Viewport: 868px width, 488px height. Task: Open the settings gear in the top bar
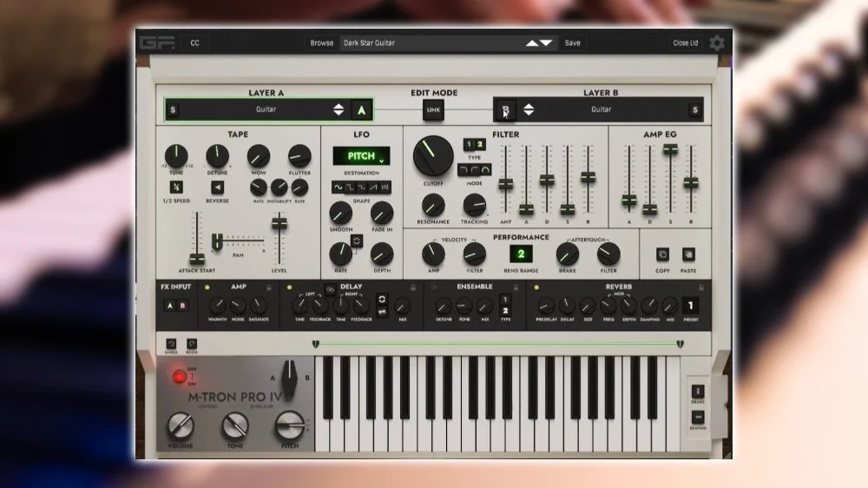pyautogui.click(x=717, y=43)
